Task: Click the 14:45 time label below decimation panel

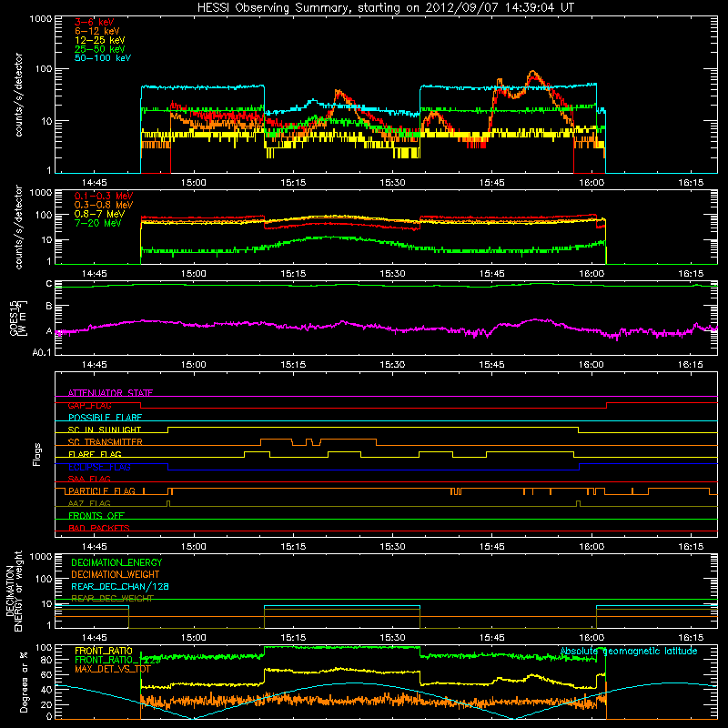Action: click(95, 638)
